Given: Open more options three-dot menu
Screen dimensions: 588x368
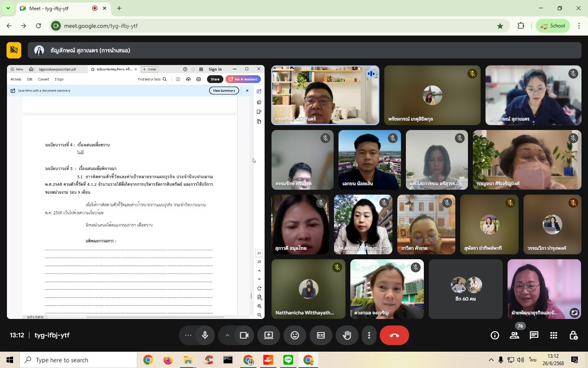Looking at the screenshot, I should click(x=369, y=335).
